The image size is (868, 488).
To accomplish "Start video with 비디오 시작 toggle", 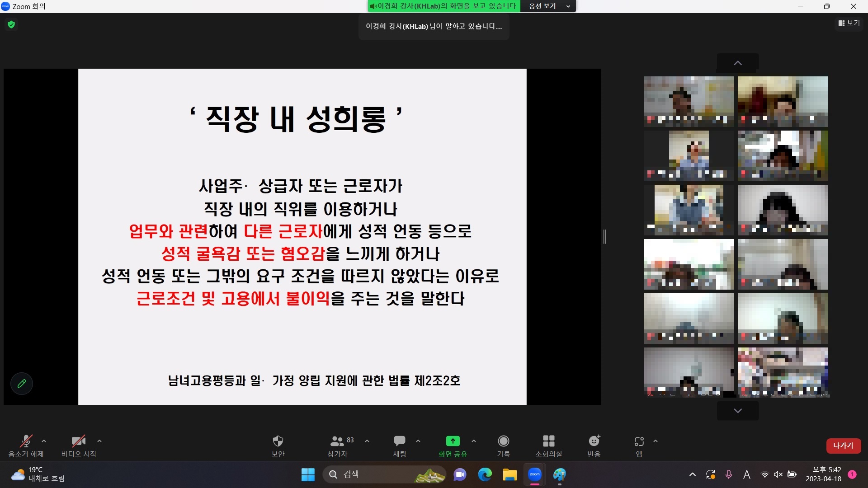I will (x=79, y=441).
